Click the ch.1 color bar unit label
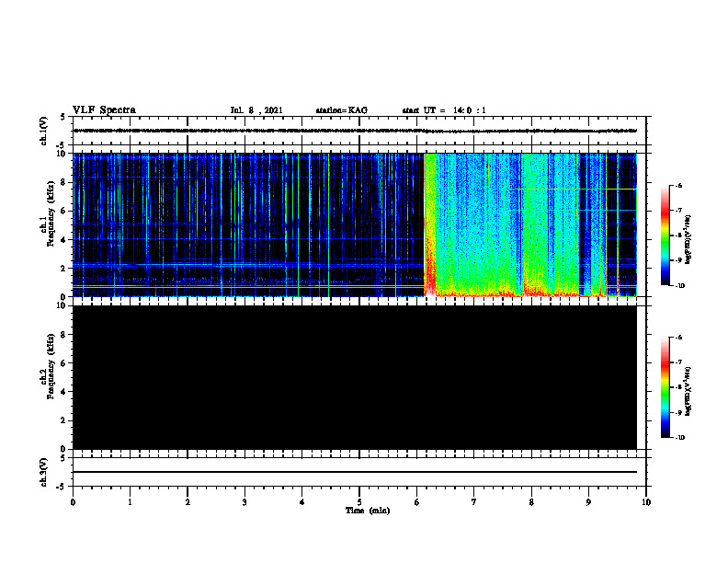The image size is (728, 563). tap(688, 239)
